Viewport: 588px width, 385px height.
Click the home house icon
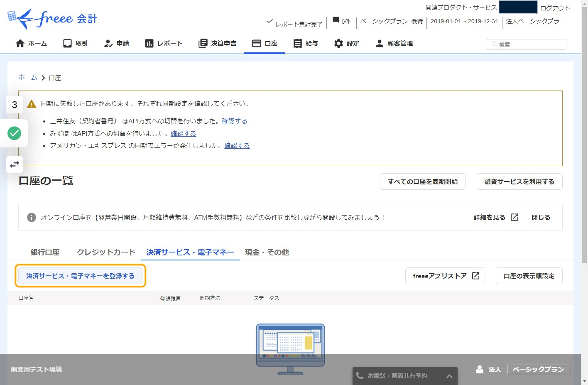click(x=20, y=43)
